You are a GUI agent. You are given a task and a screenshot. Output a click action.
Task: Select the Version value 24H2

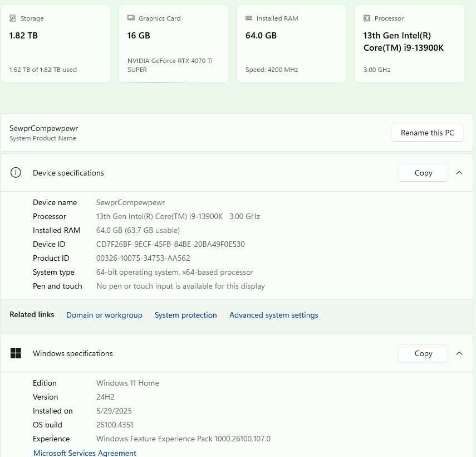(105, 397)
